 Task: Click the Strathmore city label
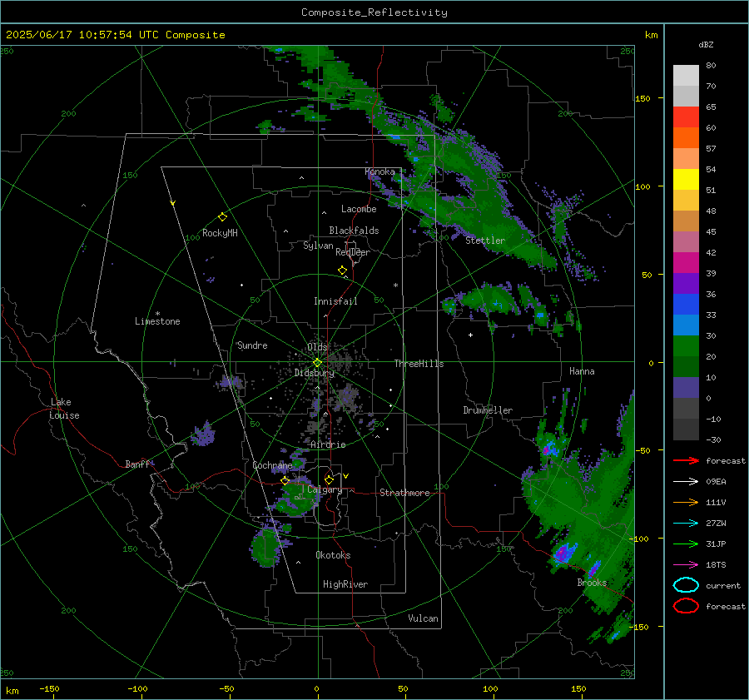point(404,493)
